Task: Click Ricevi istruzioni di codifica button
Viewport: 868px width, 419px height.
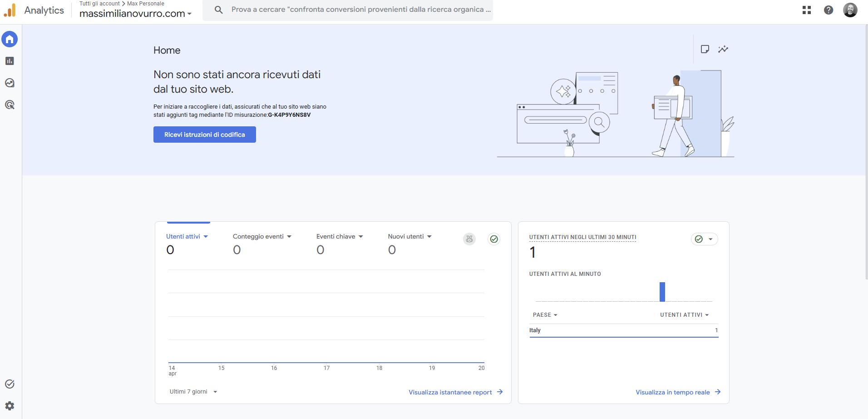Action: click(x=205, y=135)
